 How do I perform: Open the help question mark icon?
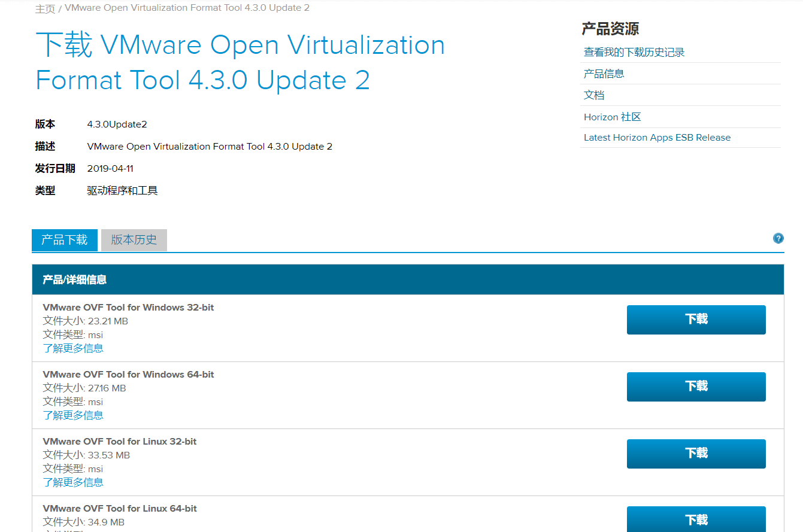778,238
